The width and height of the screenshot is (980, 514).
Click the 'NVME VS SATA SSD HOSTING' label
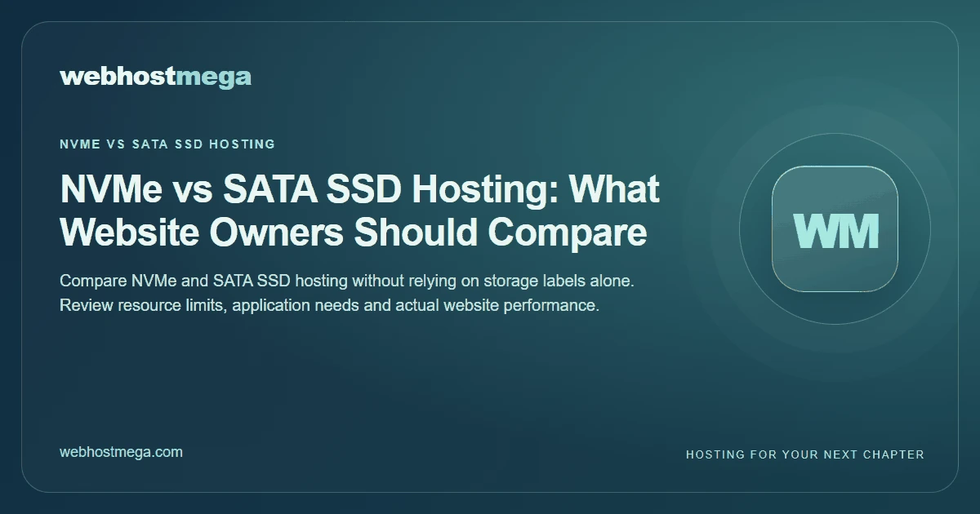pos(167,144)
